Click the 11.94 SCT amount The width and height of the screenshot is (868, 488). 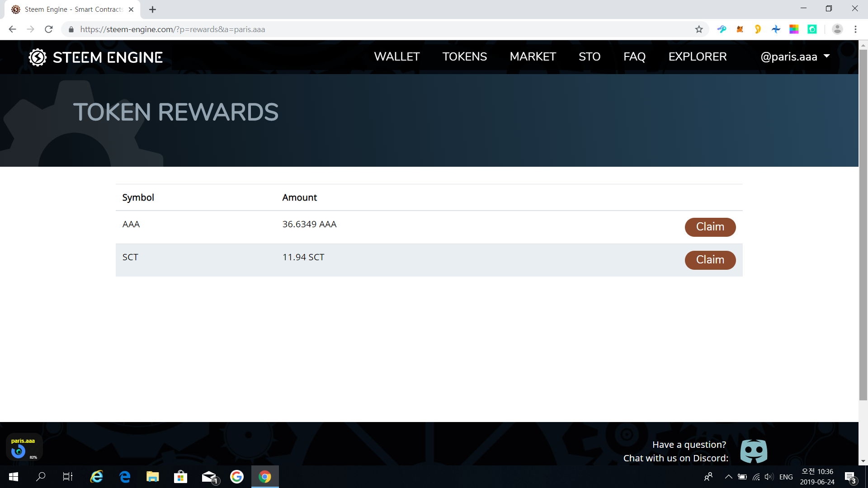coord(303,257)
